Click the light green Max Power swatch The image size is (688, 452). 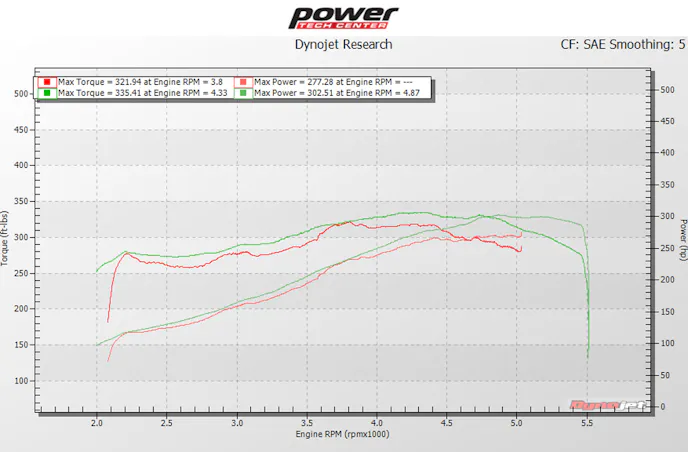(x=244, y=92)
